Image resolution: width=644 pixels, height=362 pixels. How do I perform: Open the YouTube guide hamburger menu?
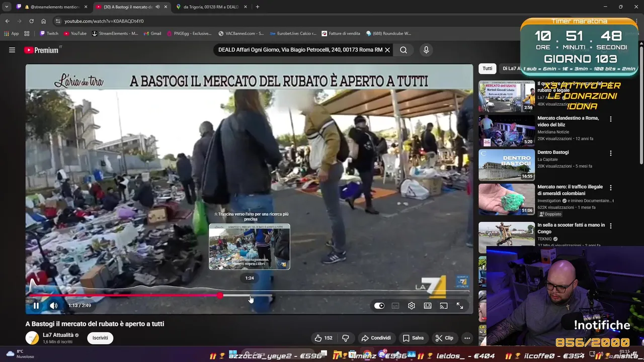[x=12, y=50]
